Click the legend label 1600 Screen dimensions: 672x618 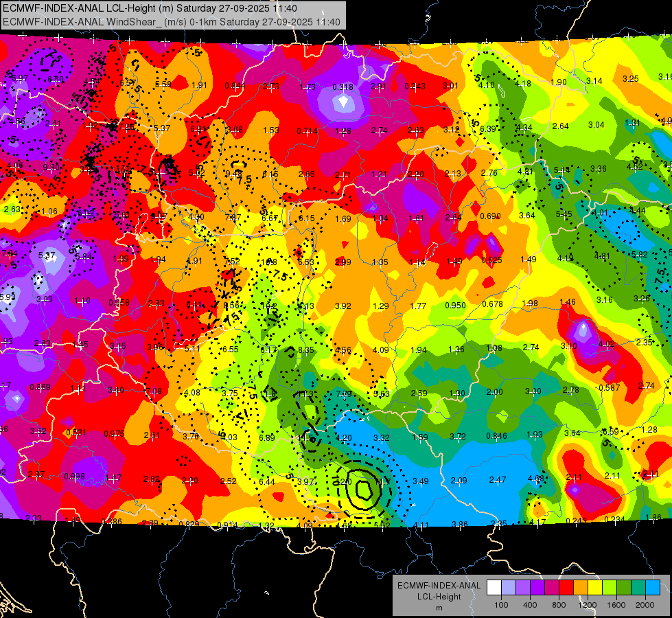616,605
